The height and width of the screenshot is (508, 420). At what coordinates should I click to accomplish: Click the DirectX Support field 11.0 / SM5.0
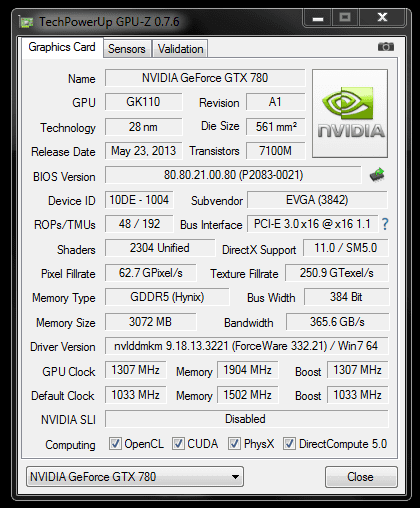346,248
